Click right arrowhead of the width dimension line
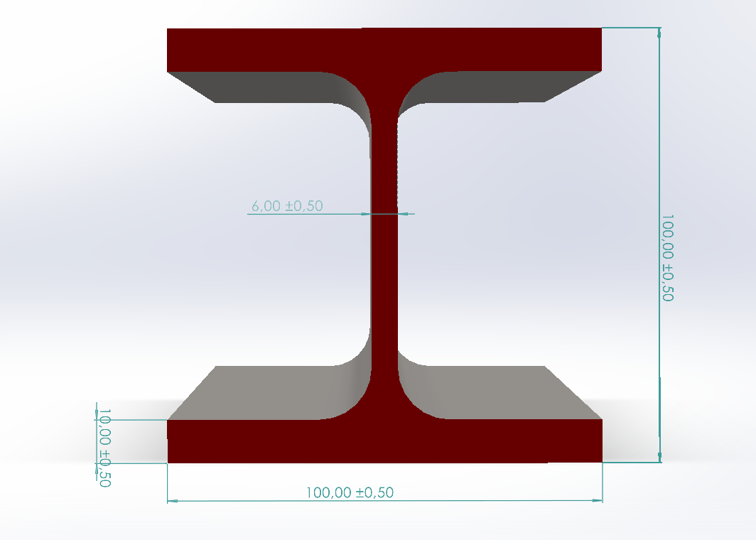 [598, 500]
